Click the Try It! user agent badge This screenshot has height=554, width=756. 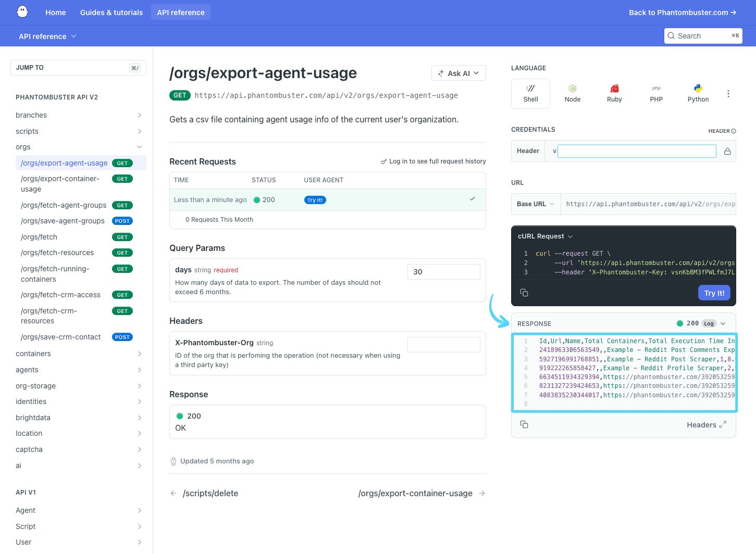point(315,200)
